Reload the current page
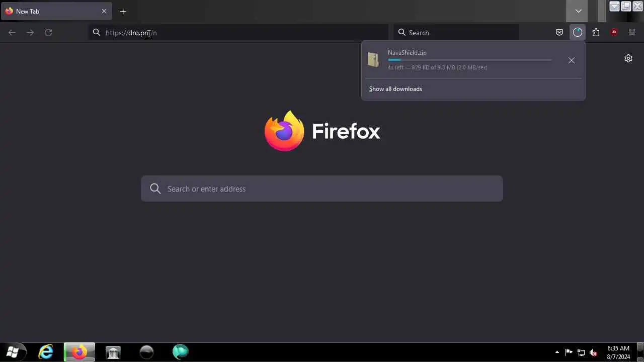This screenshot has width=644, height=362. [x=48, y=33]
